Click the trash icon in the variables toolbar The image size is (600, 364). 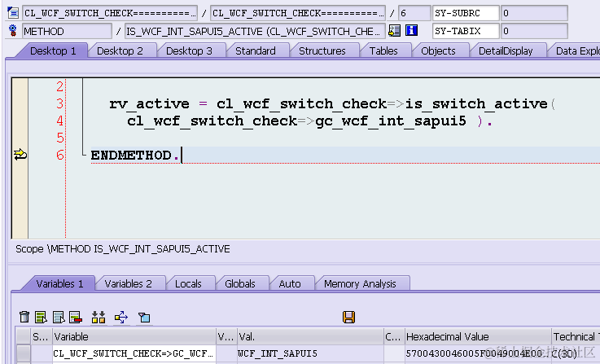24,317
